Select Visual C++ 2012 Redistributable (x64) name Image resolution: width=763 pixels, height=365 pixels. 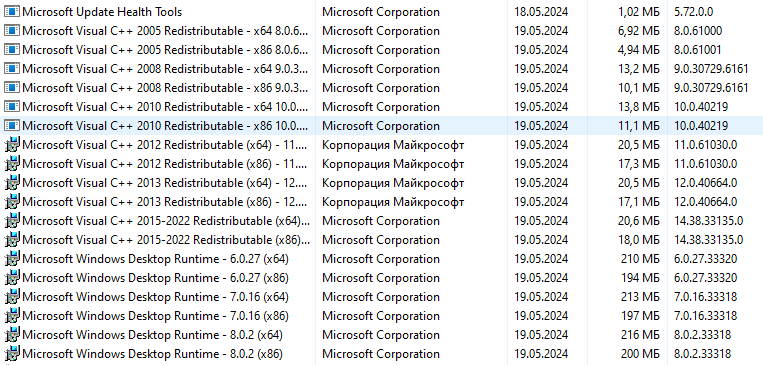point(165,145)
